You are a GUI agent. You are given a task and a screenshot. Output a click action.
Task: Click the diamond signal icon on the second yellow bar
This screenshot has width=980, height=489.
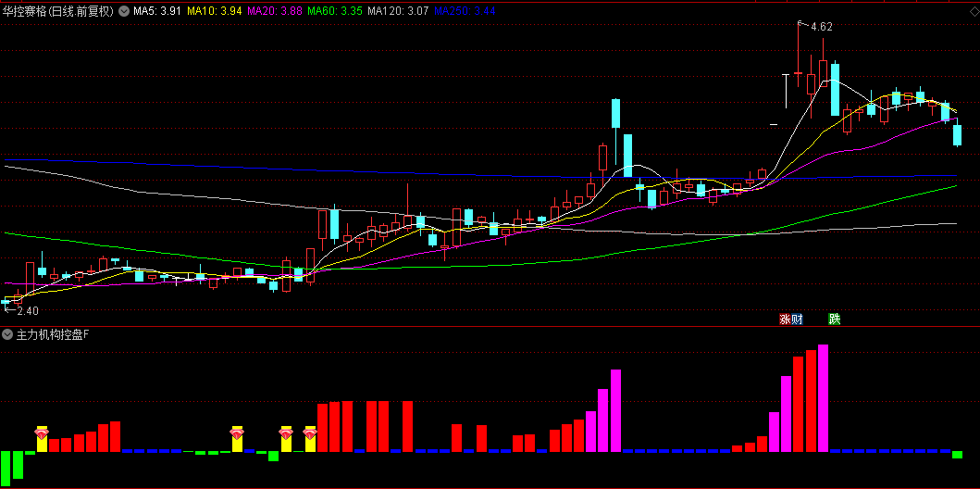pos(237,433)
